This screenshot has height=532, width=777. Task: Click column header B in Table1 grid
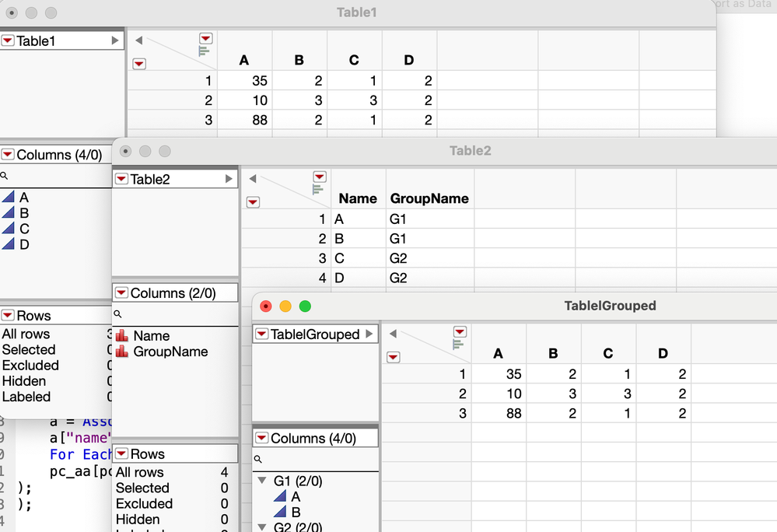coord(299,60)
